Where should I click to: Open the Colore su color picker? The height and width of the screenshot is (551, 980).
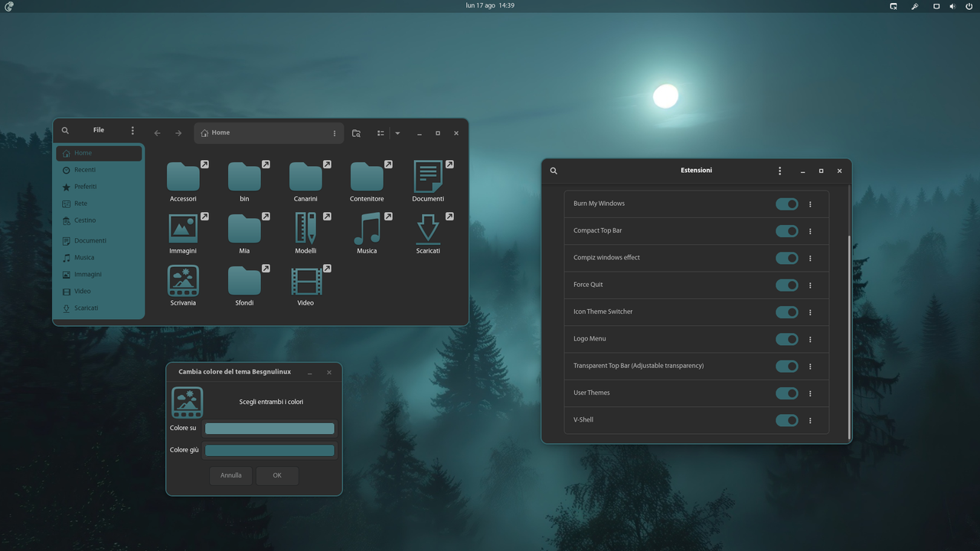pos(269,429)
